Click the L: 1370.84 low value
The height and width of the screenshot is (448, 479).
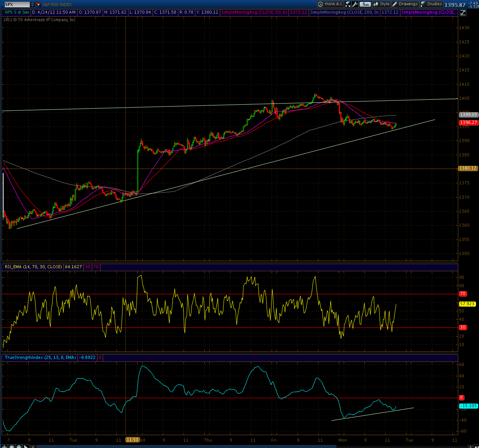click(140, 12)
